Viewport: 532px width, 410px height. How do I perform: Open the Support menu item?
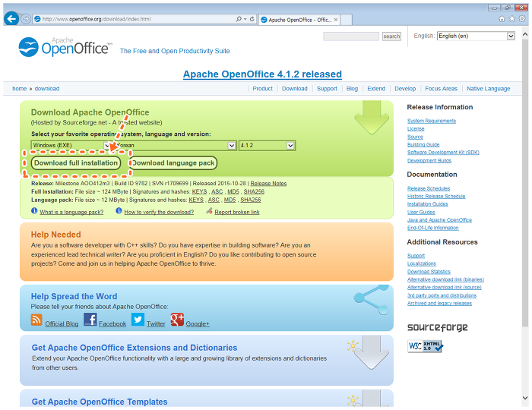point(327,89)
